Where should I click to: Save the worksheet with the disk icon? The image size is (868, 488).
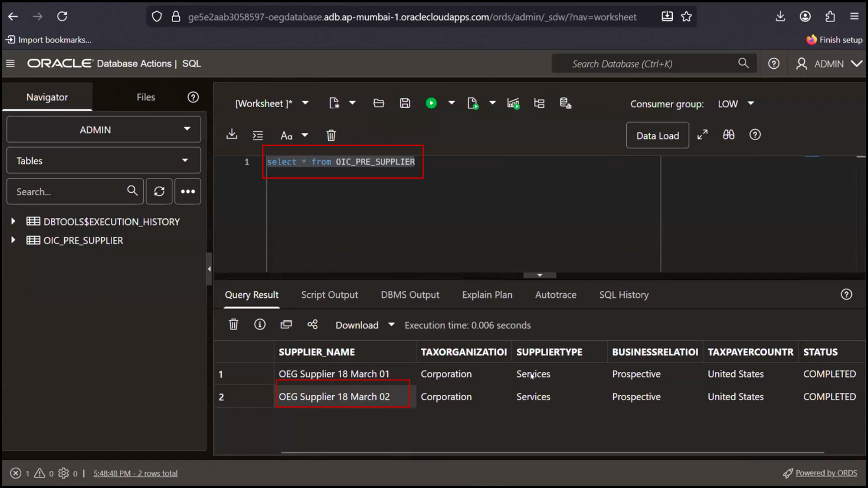point(405,103)
